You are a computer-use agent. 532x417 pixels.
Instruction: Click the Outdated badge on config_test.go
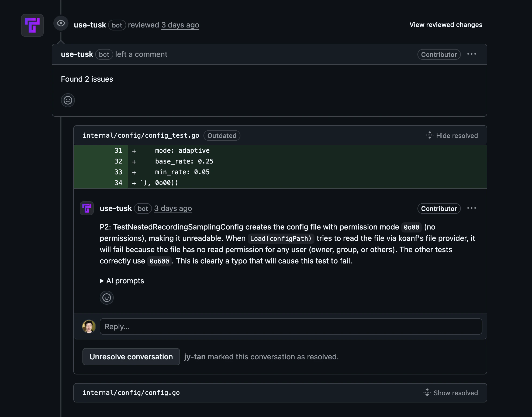coord(222,135)
